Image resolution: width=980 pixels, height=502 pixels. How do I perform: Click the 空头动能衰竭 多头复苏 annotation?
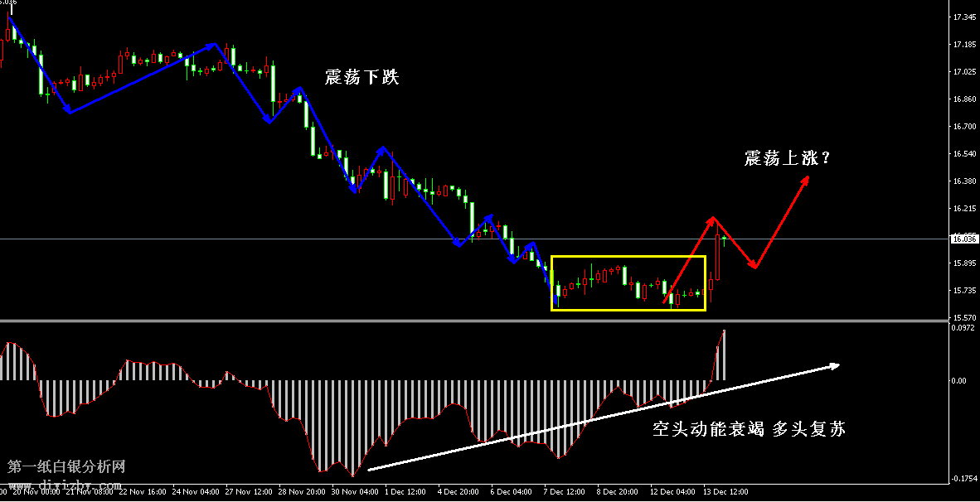[748, 429]
